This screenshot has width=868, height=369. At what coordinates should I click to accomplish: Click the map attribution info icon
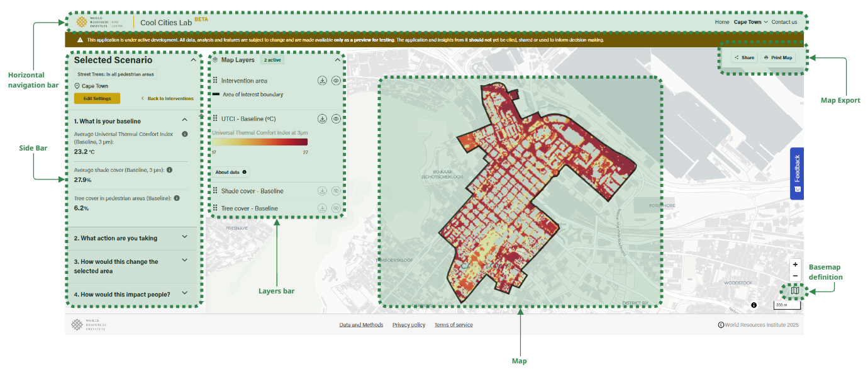[x=754, y=305]
